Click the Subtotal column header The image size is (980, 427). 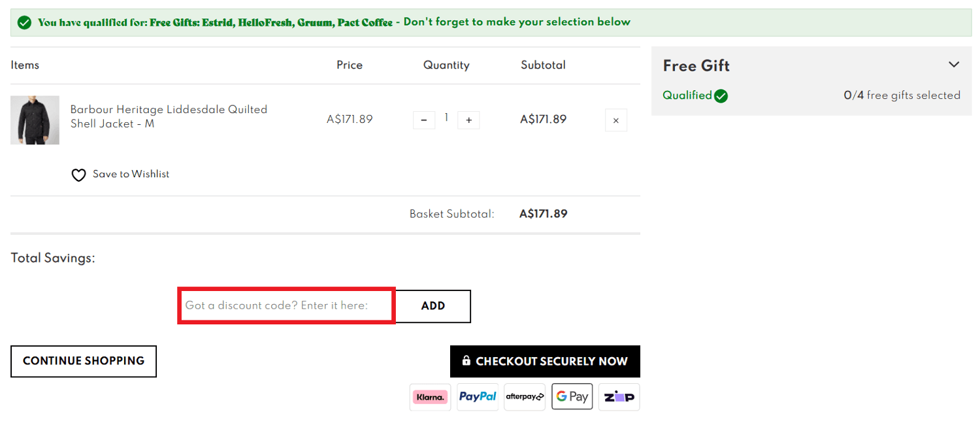(543, 65)
